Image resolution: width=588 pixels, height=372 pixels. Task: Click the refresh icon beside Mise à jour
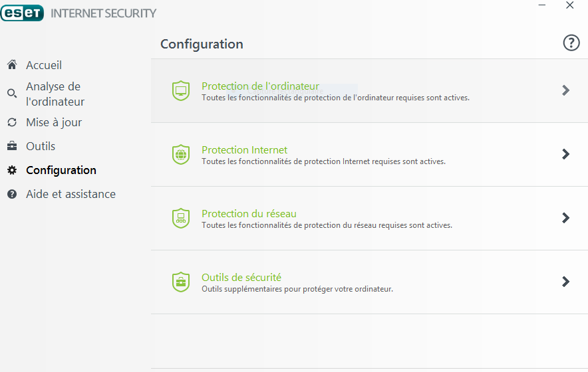click(12, 122)
